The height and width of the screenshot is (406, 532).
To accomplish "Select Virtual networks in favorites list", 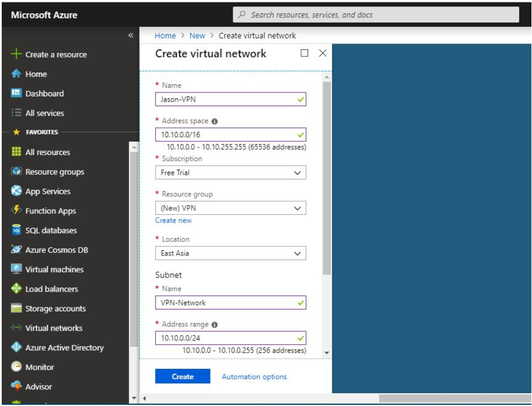I will point(54,328).
